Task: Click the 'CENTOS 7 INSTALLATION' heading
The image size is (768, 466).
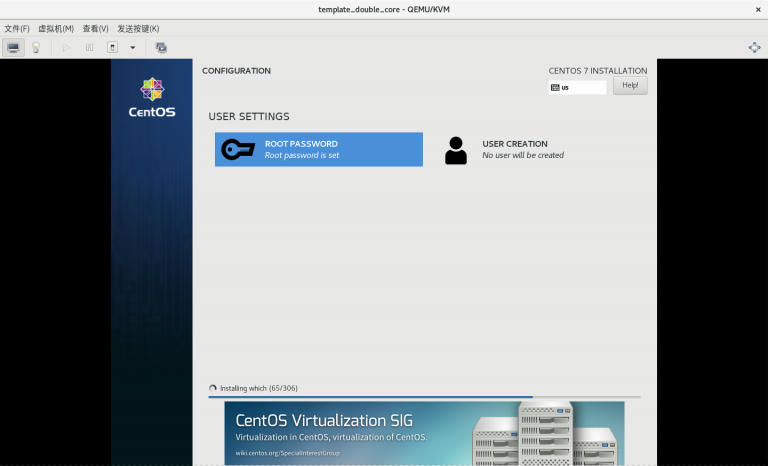Action: (598, 71)
